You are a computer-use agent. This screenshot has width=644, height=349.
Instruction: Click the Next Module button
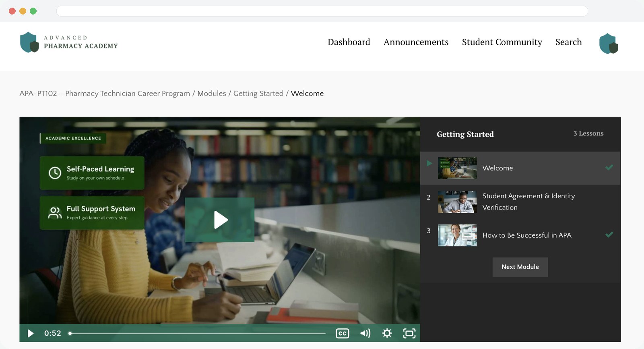(x=520, y=267)
